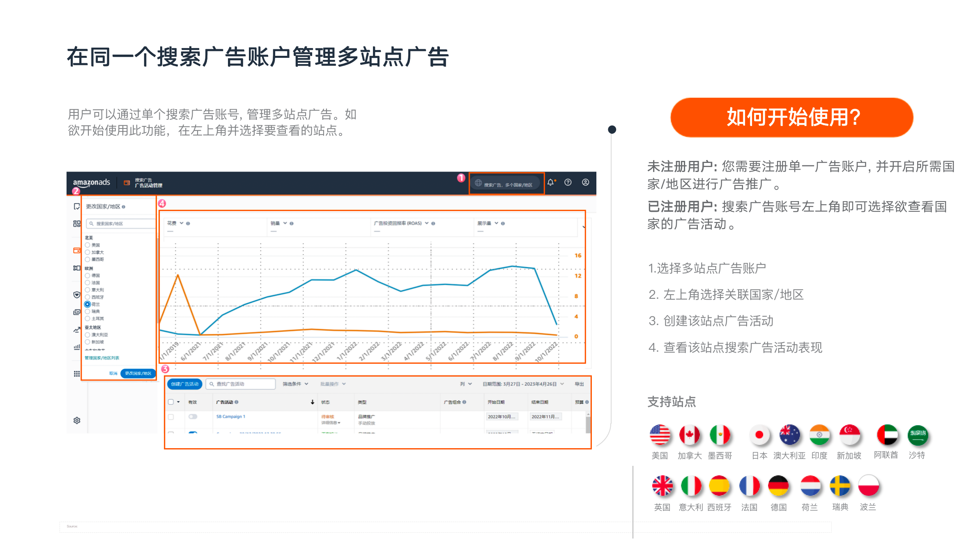
Task: Click the shield icon in the sidebar
Action: [77, 294]
